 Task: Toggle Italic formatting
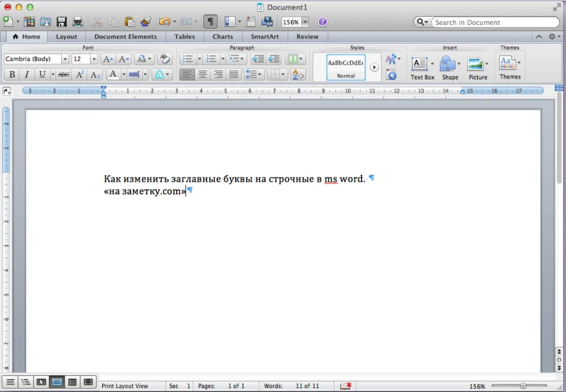tap(27, 74)
